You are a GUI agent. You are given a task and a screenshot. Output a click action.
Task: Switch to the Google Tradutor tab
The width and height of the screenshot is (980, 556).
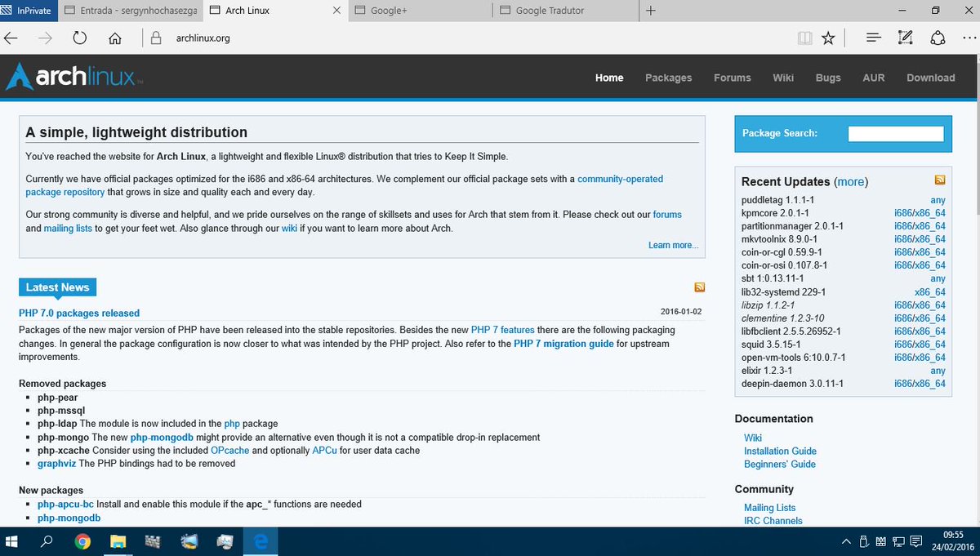pyautogui.click(x=564, y=11)
